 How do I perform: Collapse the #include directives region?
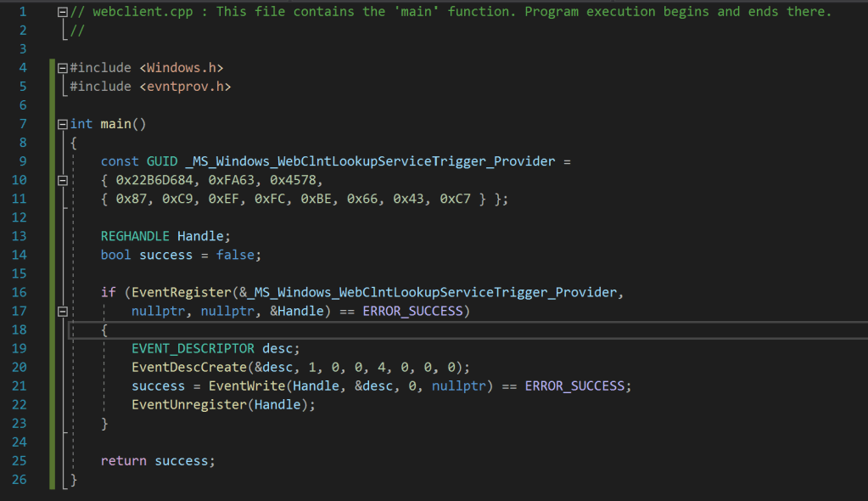click(x=62, y=68)
